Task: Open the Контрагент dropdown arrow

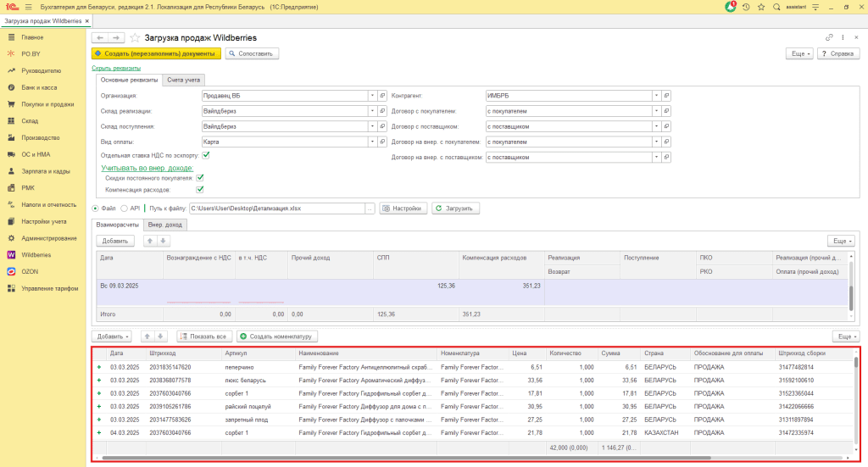Action: 656,96
